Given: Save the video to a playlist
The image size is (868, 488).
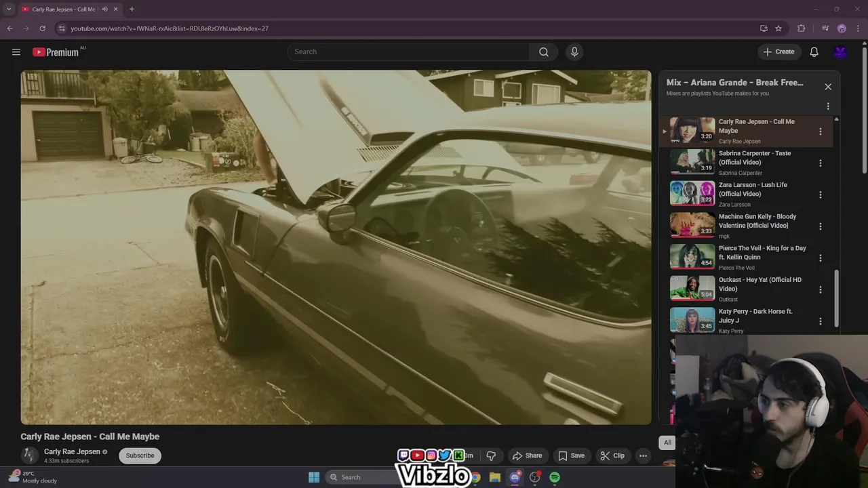Looking at the screenshot, I should pos(571,455).
